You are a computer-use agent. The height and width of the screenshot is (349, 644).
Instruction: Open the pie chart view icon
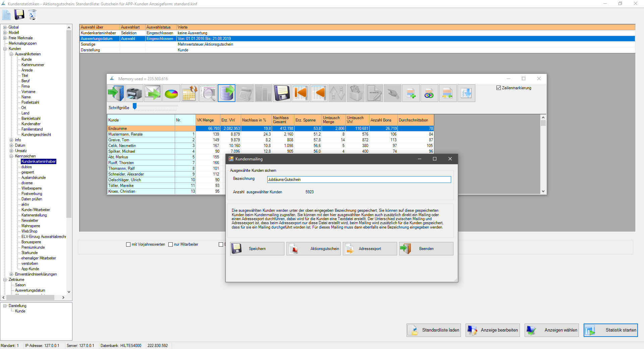pos(171,93)
